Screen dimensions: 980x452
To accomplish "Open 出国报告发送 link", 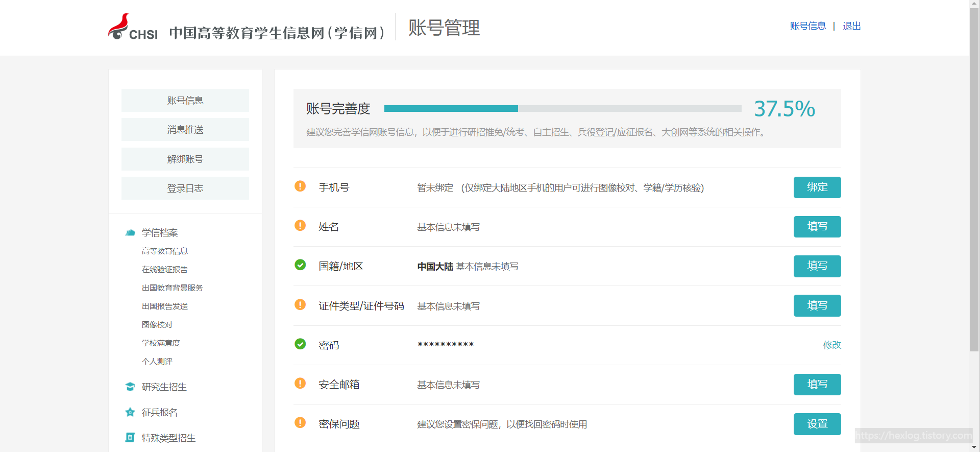I will [x=165, y=306].
